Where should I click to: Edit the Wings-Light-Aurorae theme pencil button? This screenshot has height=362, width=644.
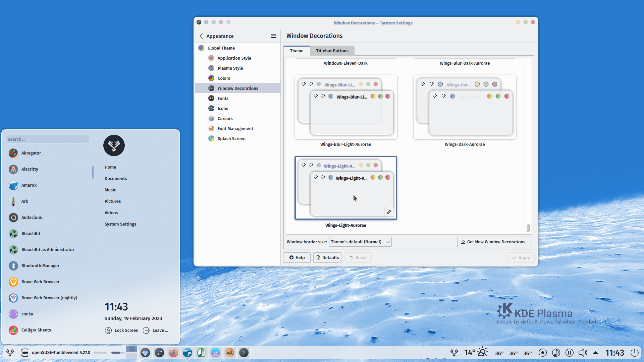[389, 212]
